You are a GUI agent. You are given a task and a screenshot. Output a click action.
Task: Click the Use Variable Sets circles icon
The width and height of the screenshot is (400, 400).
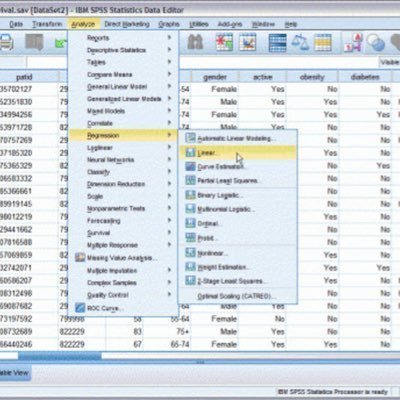point(376,42)
